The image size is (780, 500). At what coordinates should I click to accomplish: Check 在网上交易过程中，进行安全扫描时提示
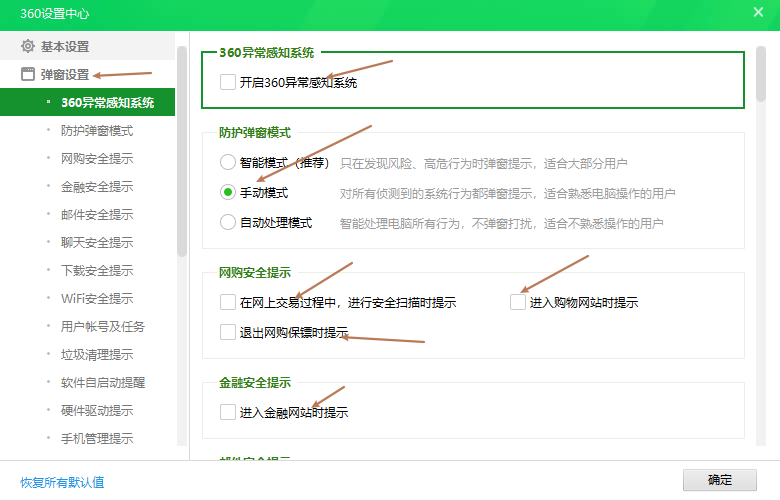pyautogui.click(x=228, y=302)
